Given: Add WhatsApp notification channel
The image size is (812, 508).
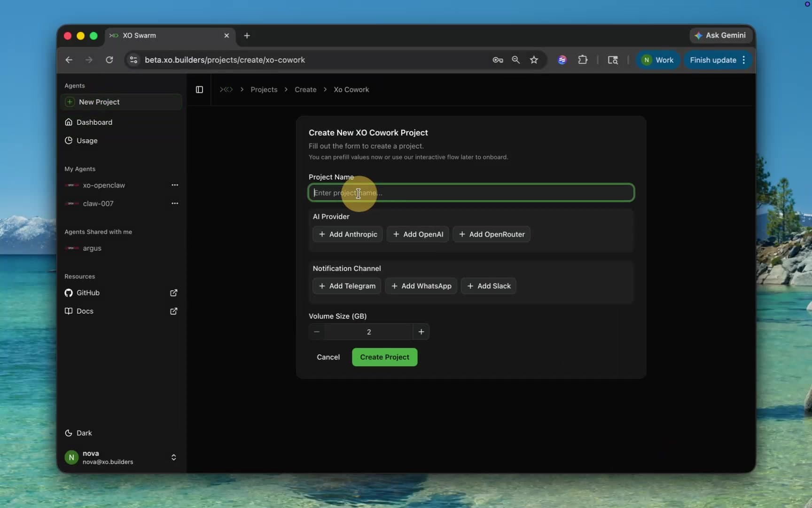Looking at the screenshot, I should pos(421,286).
